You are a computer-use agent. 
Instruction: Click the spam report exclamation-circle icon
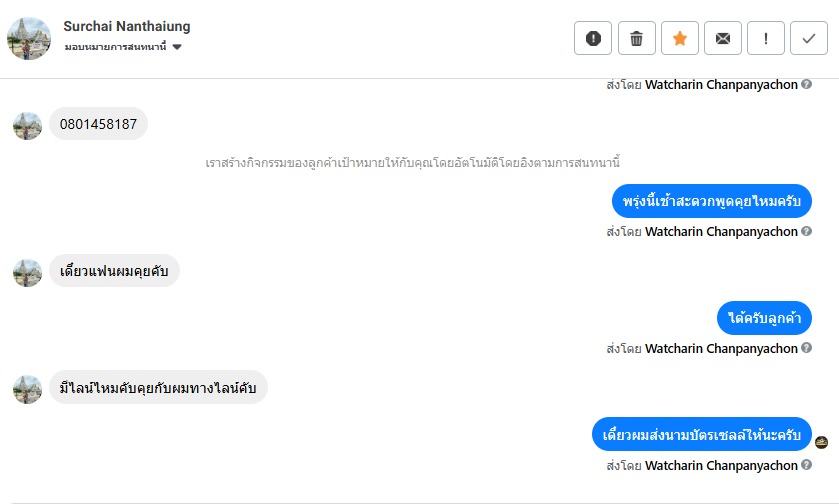click(593, 39)
